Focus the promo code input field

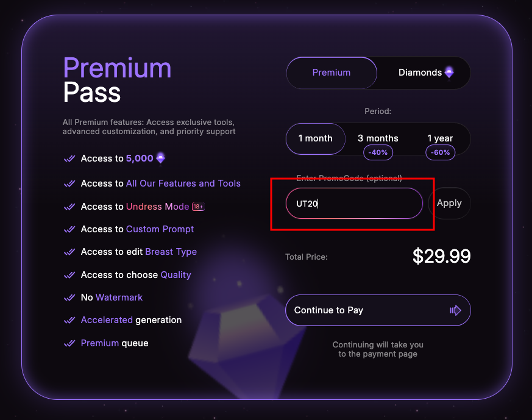point(354,204)
